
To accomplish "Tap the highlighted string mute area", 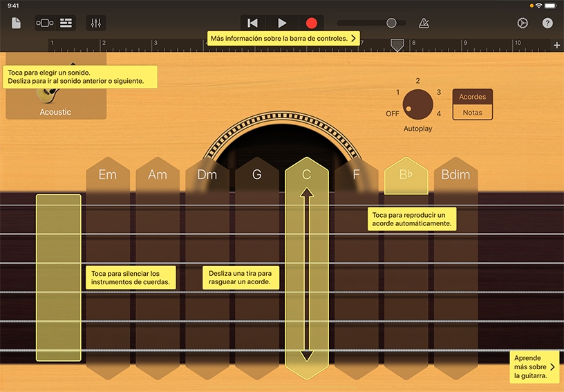I will point(58,277).
